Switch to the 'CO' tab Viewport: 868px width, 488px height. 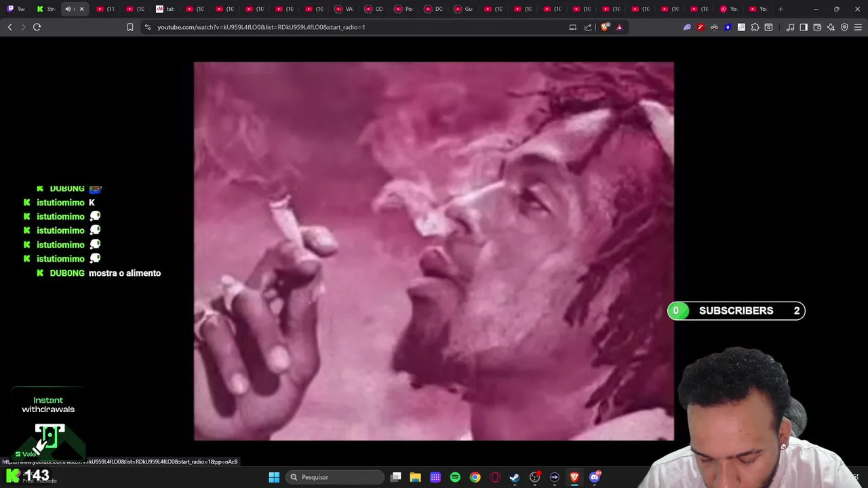pyautogui.click(x=374, y=9)
